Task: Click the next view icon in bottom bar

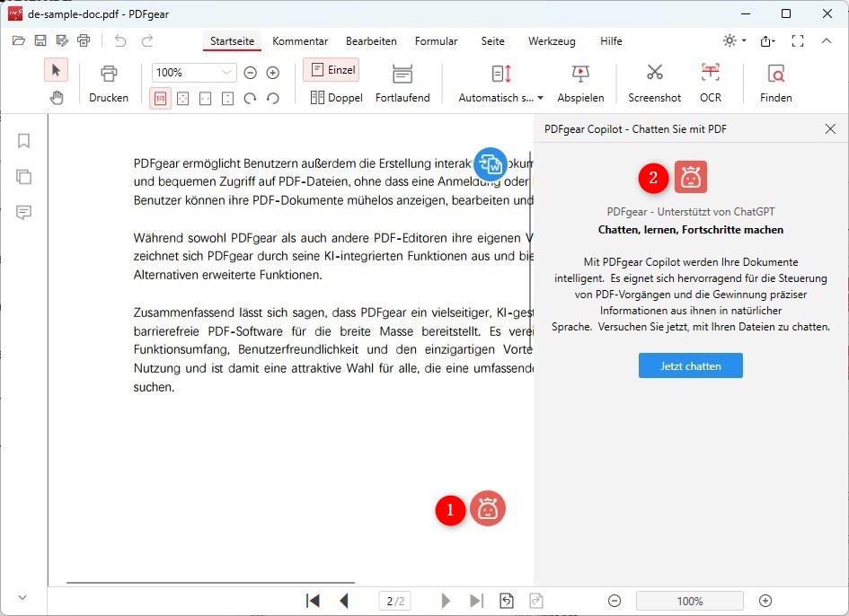Action: [536, 601]
